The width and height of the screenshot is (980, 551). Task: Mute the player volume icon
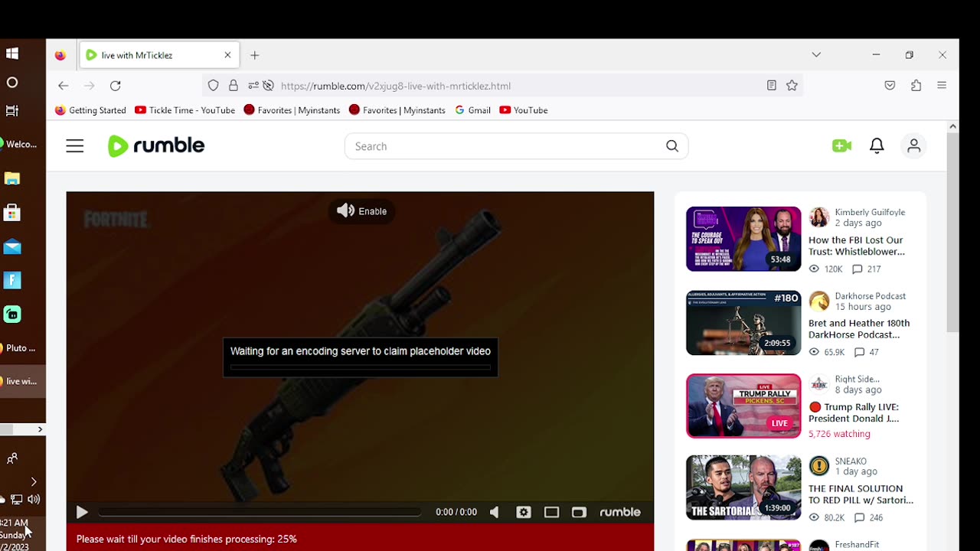[x=495, y=513]
